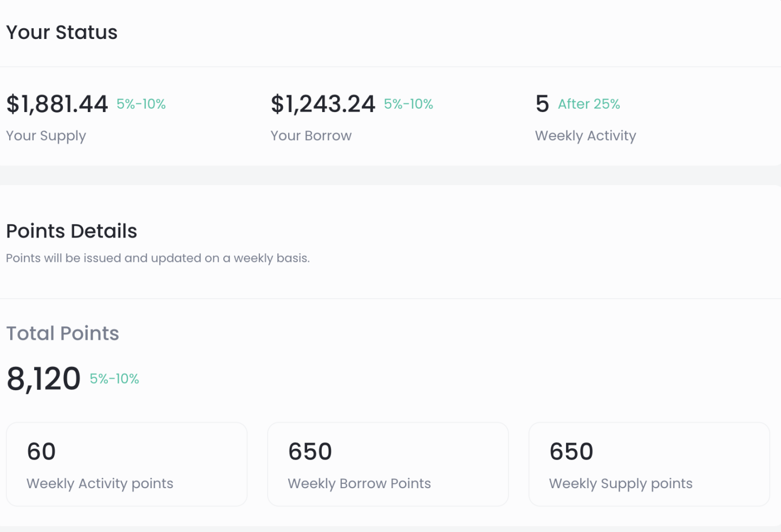
Task: Click the 5%-10% badge next to 8,120
Action: [x=114, y=379]
